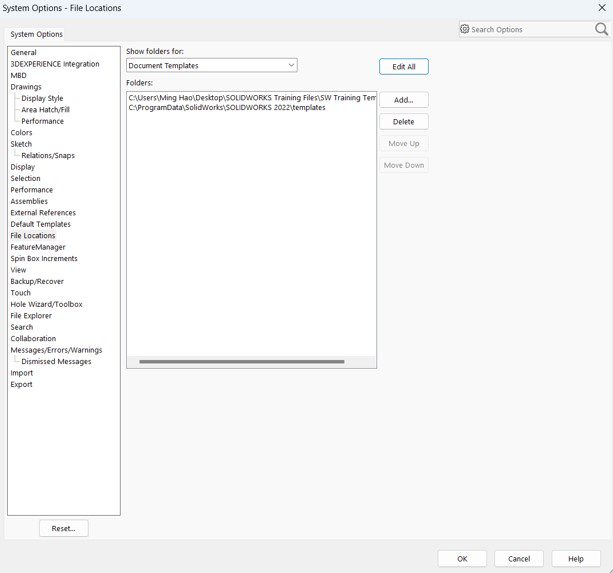Click the gear icon in search box
This screenshot has height=573, width=613.
[465, 29]
